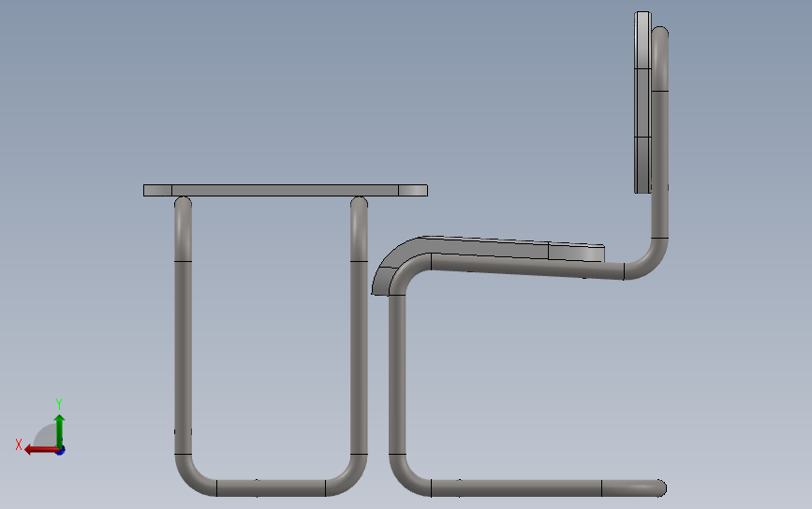The height and width of the screenshot is (509, 812).
Task: Select the flat desk tabletop panel
Action: [286, 190]
